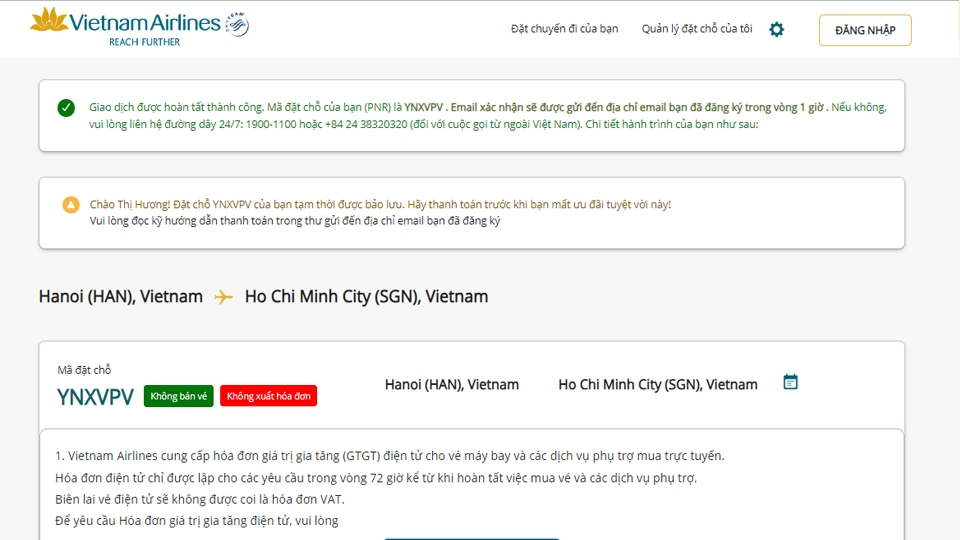960x540 pixels.
Task: Click the Vietnam Airlines lotus logo
Action: pos(49,20)
